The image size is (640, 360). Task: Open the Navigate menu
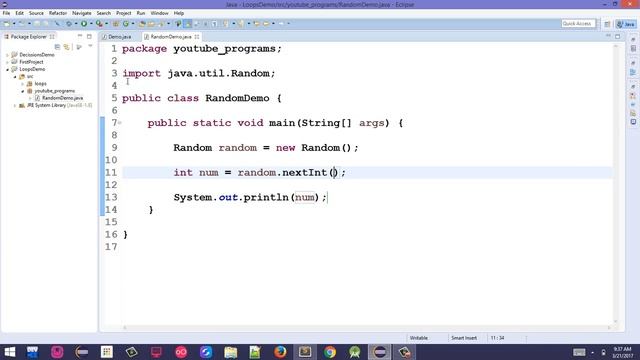click(x=82, y=13)
